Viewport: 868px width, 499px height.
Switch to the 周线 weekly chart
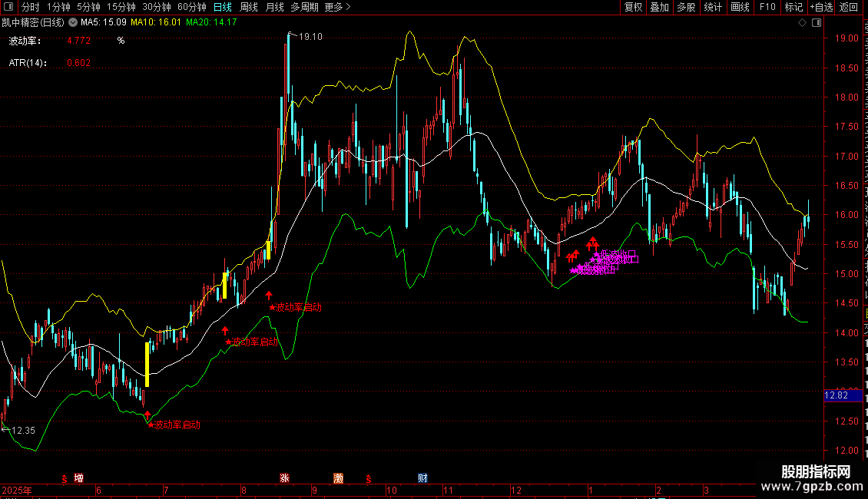tap(249, 7)
